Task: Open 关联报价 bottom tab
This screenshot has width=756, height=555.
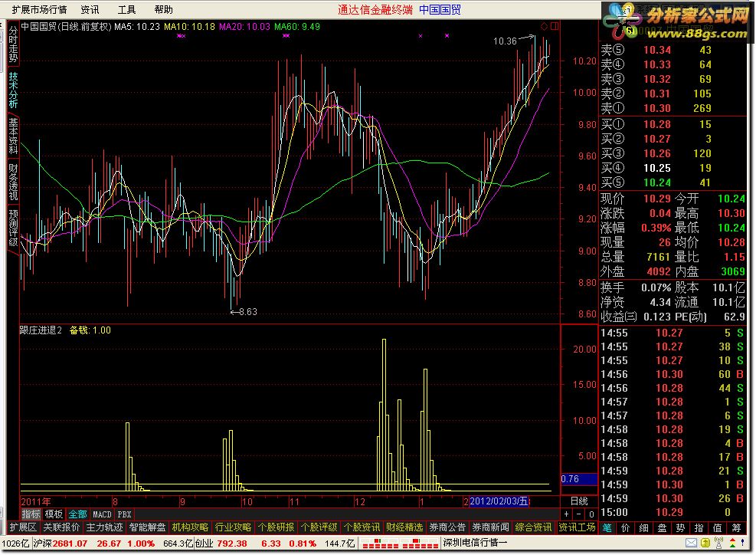Action: pyautogui.click(x=61, y=527)
